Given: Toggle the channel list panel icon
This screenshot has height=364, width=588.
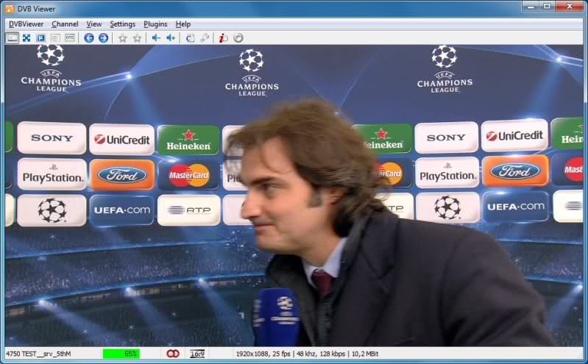Looking at the screenshot, I should [13, 38].
